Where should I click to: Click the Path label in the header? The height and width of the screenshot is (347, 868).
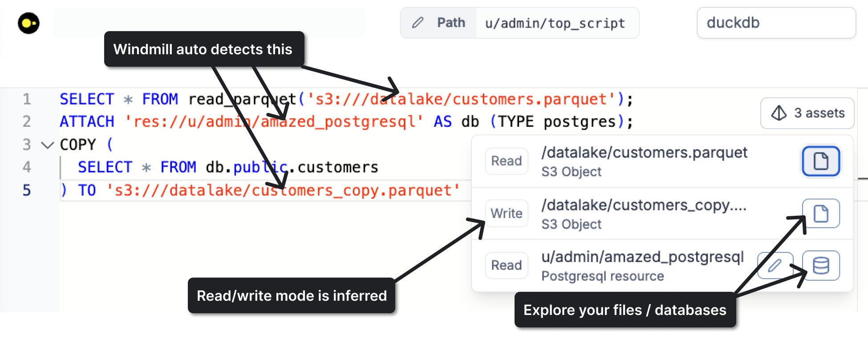(x=450, y=23)
